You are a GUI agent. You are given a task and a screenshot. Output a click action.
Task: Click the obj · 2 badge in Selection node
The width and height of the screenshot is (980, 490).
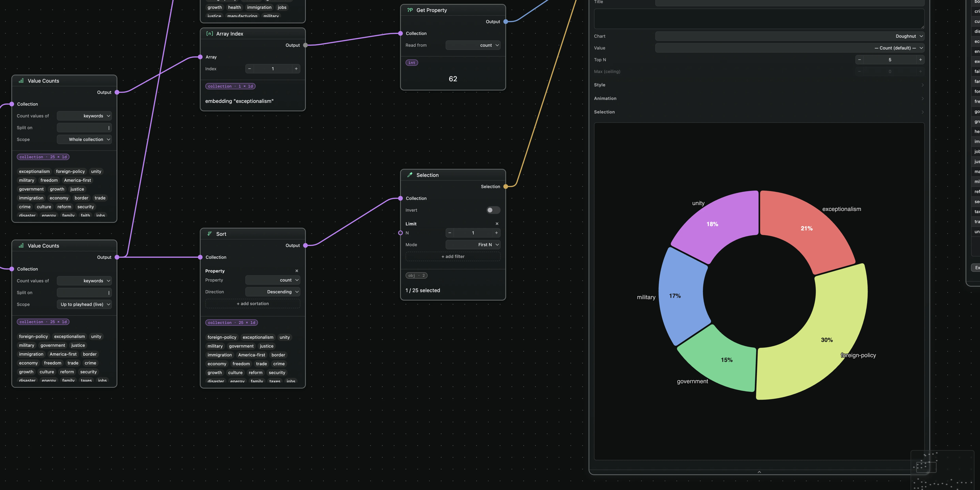(416, 275)
